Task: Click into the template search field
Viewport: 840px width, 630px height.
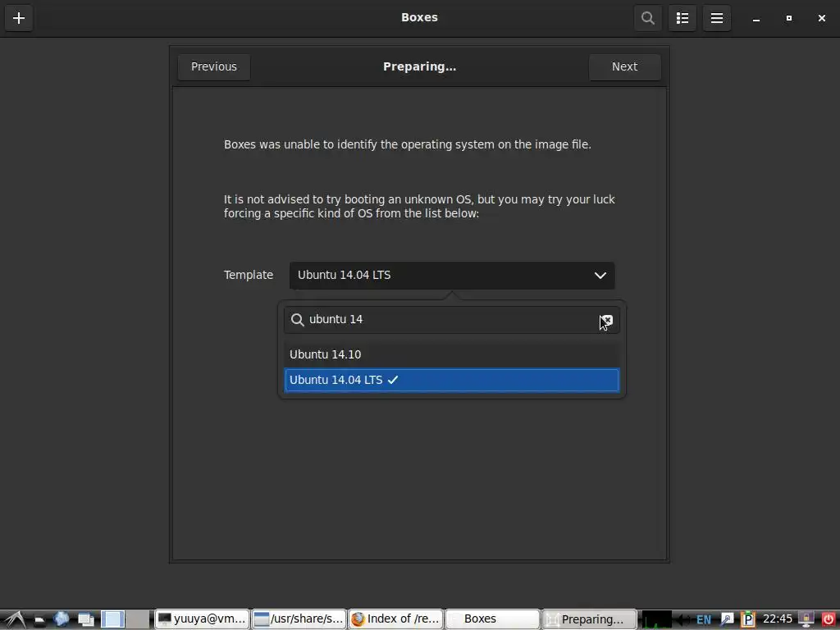Action: 452,320
